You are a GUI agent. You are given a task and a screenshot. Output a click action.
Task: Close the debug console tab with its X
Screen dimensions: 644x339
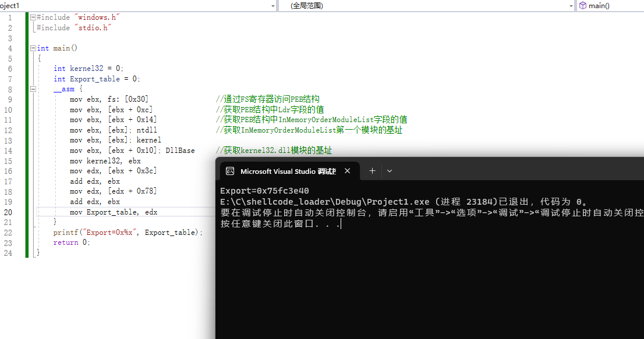(348, 170)
